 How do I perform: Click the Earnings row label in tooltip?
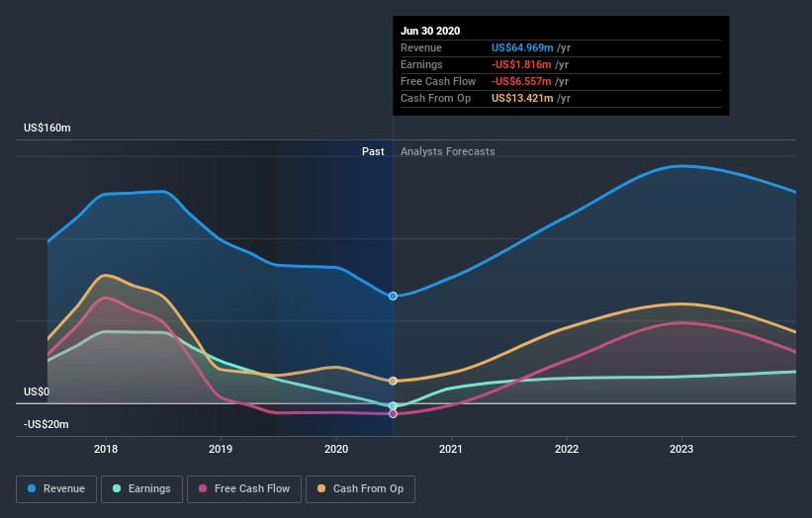(421, 64)
